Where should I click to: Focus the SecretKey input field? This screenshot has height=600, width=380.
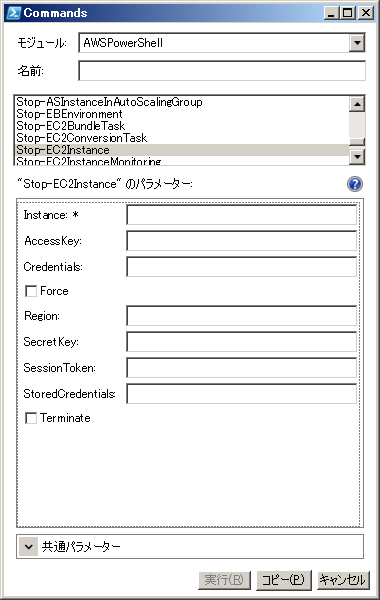[241, 342]
